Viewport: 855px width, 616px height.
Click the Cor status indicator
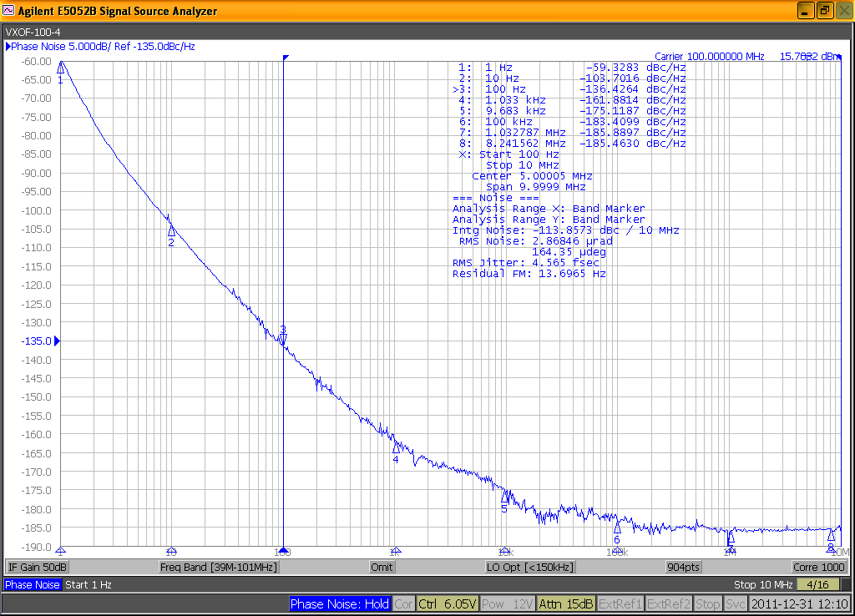click(403, 604)
